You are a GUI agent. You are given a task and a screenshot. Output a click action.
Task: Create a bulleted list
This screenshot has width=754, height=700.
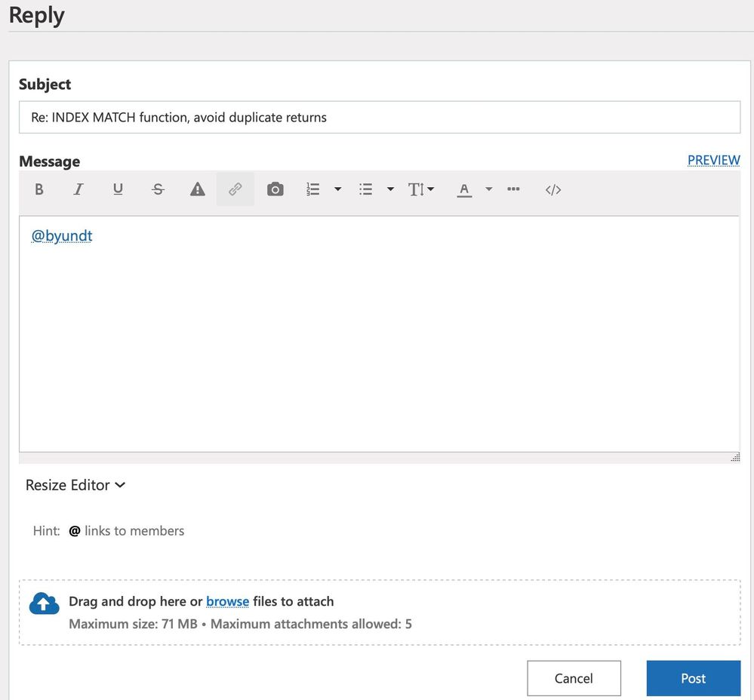click(x=365, y=189)
